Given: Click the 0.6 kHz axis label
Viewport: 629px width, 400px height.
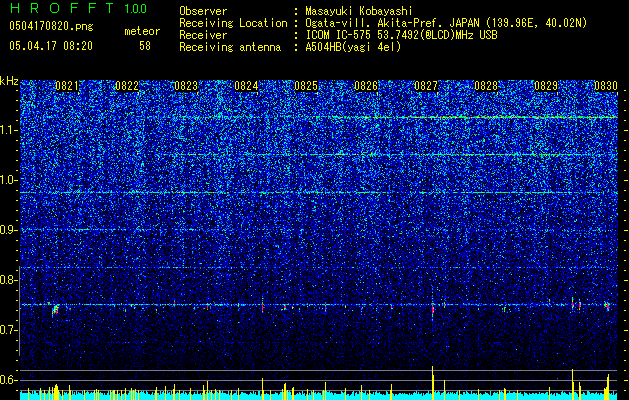Looking at the screenshot, I should point(9,380).
